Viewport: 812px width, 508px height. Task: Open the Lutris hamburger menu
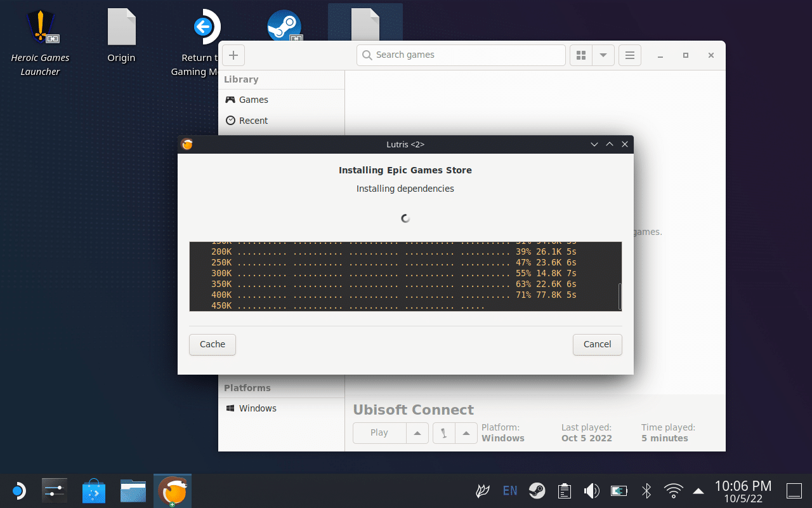coord(630,55)
